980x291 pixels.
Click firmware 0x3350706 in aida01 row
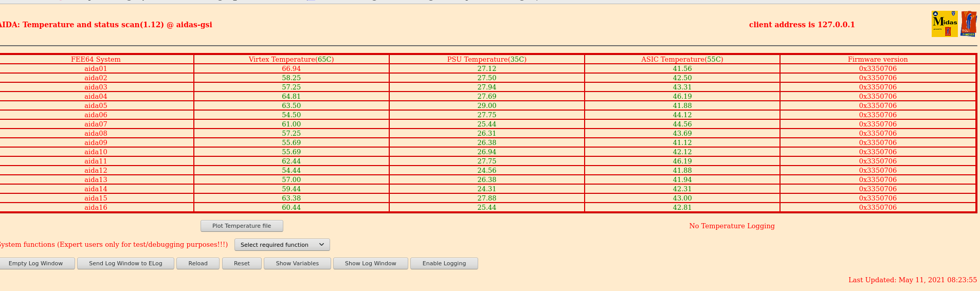click(x=878, y=68)
